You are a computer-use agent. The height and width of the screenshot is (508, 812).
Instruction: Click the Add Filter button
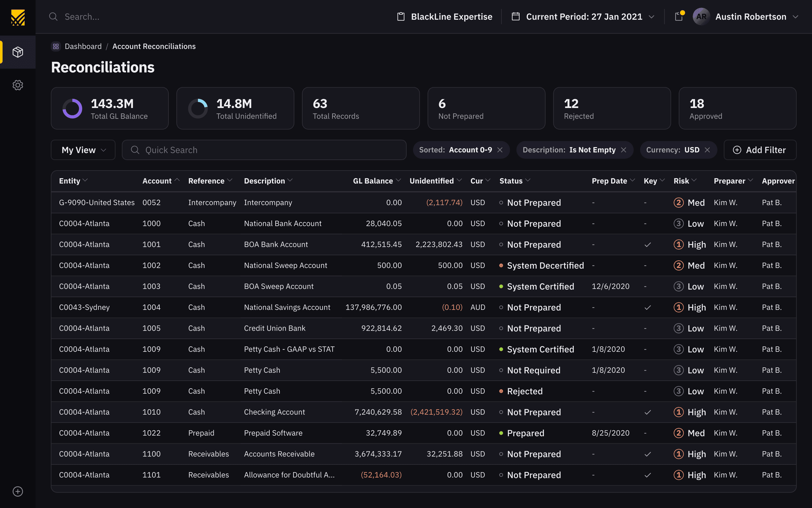[760, 150]
